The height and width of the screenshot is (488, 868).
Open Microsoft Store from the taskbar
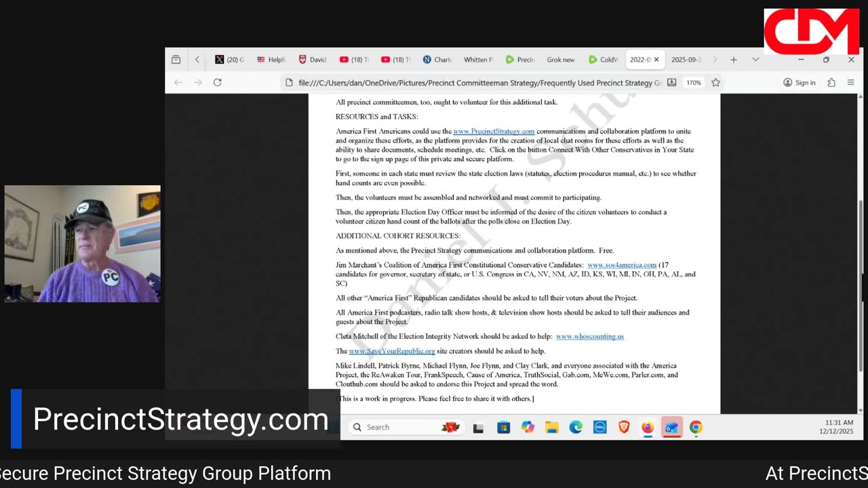(503, 428)
